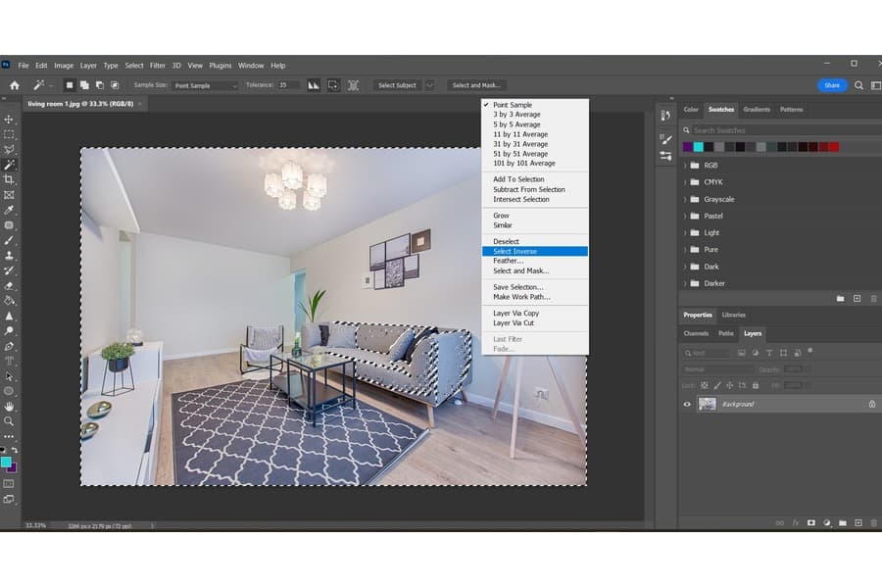Expand the Darker swatch folder
The height and width of the screenshot is (588, 882).
(x=685, y=283)
